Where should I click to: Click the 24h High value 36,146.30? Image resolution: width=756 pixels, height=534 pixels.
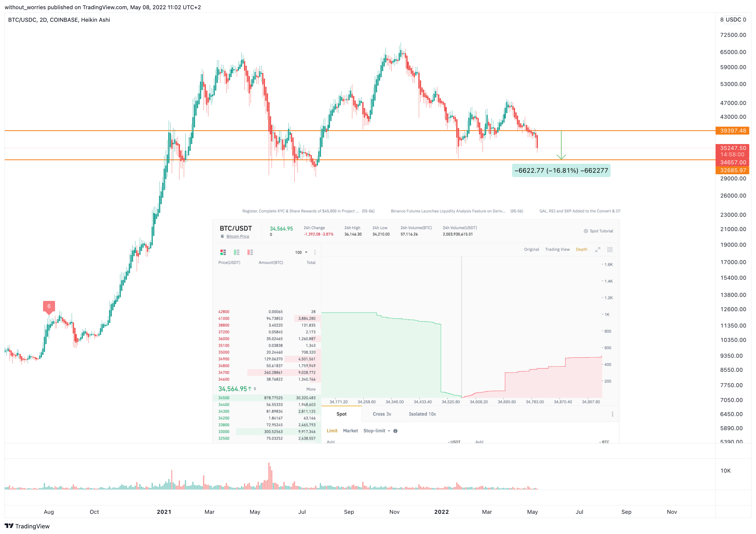click(353, 234)
